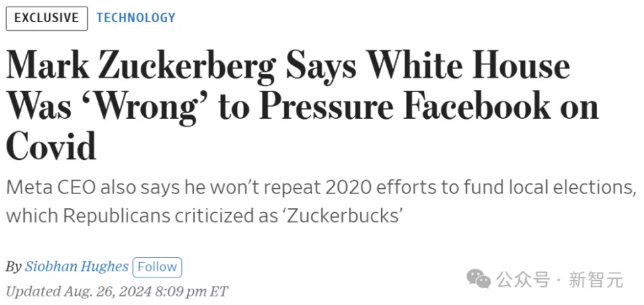The height and width of the screenshot is (305, 644).
Task: Click the word 'Covid' in headline
Action: (51, 145)
